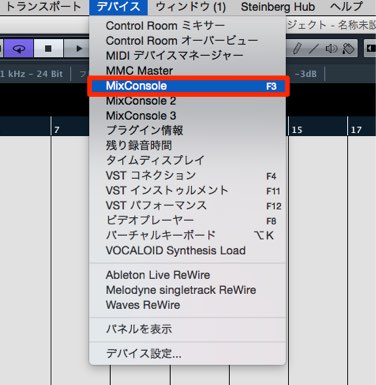This screenshot has width=376, height=385.
Task: Open デバイス設定... dialog
Action: click(x=187, y=354)
